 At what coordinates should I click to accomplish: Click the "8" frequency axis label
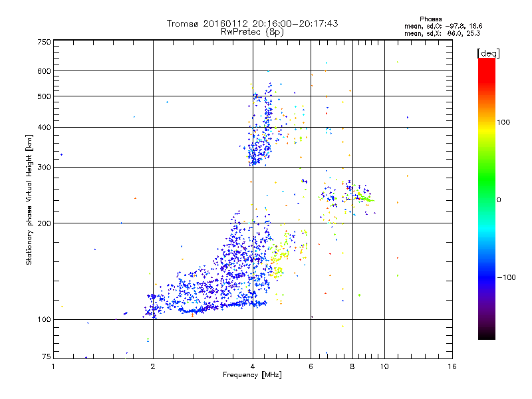click(352, 366)
